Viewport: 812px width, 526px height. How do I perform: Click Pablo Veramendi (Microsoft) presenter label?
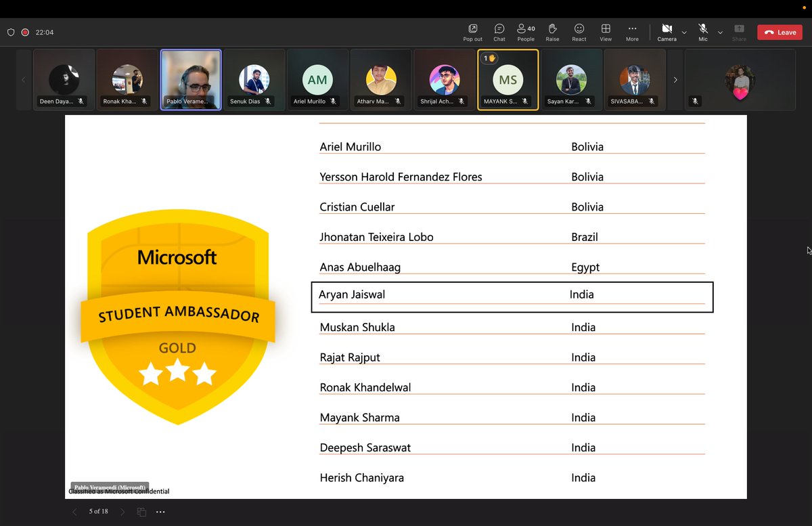pos(110,487)
